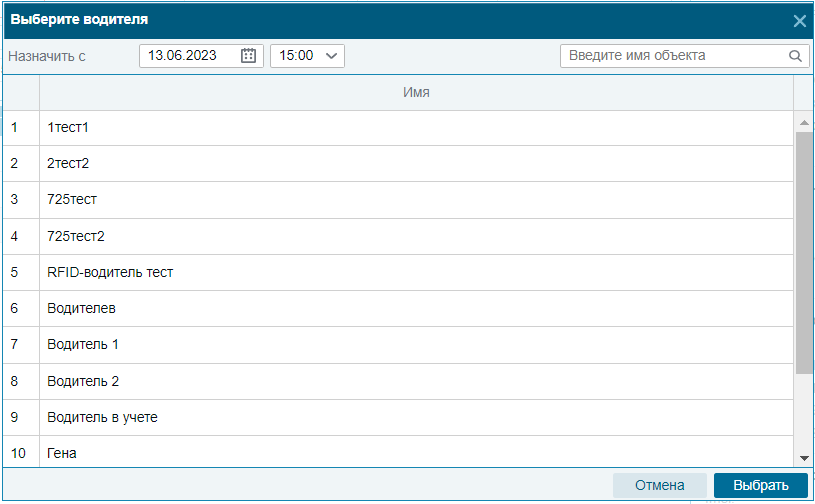This screenshot has width=815, height=504.
Task: Select driver 725тест2
Action: tap(398, 236)
